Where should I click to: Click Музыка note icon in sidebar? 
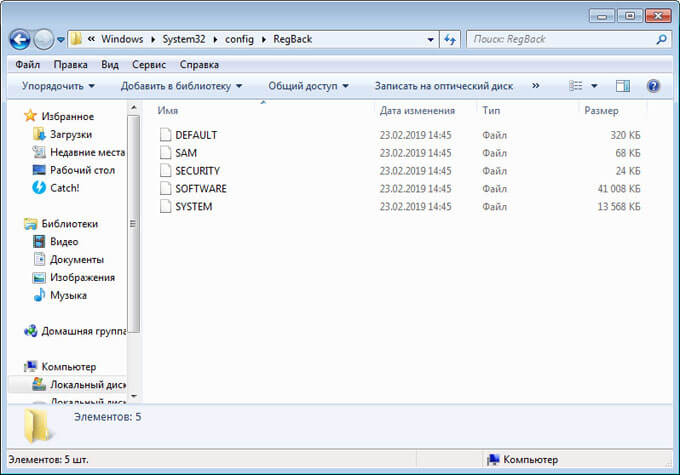[x=39, y=295]
